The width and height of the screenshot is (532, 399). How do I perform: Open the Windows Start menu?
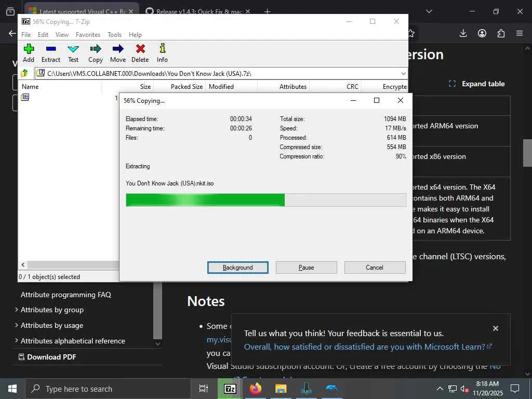click(12, 389)
